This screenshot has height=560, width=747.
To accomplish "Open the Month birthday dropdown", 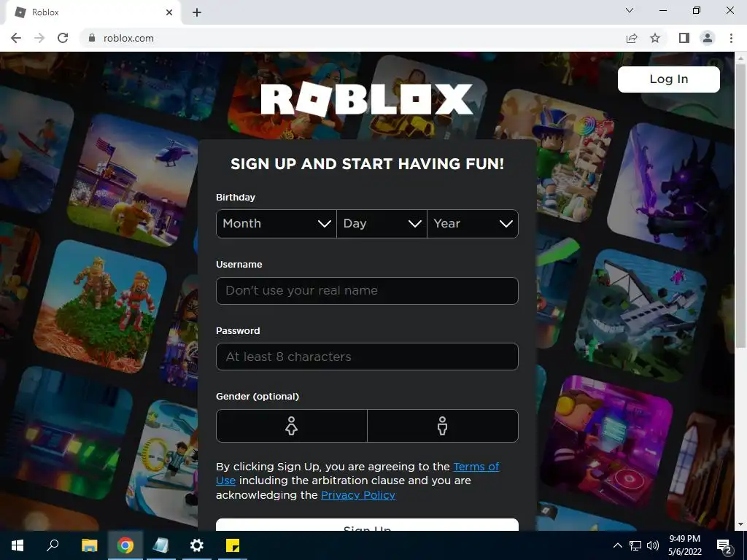I will pos(276,224).
